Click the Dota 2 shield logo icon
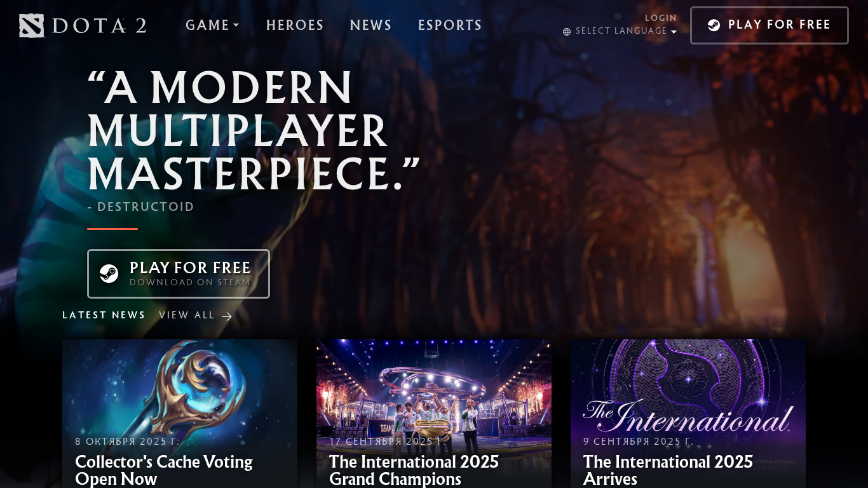 [32, 25]
